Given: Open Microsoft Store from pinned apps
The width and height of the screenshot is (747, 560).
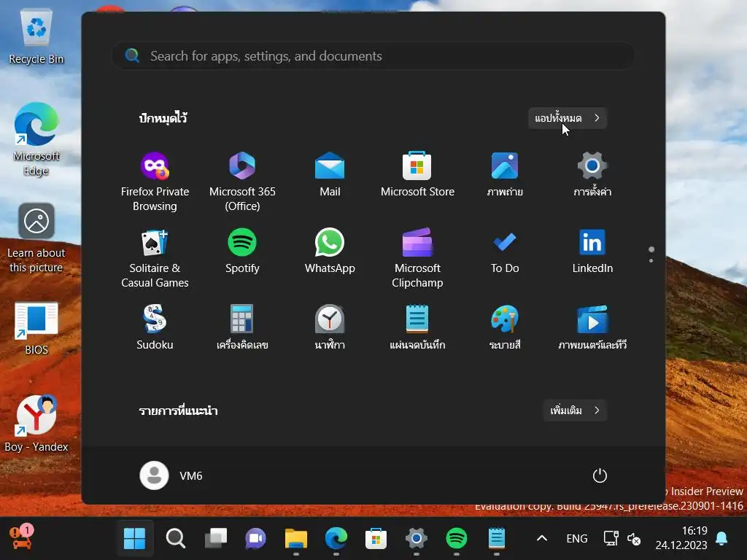Looking at the screenshot, I should (417, 174).
